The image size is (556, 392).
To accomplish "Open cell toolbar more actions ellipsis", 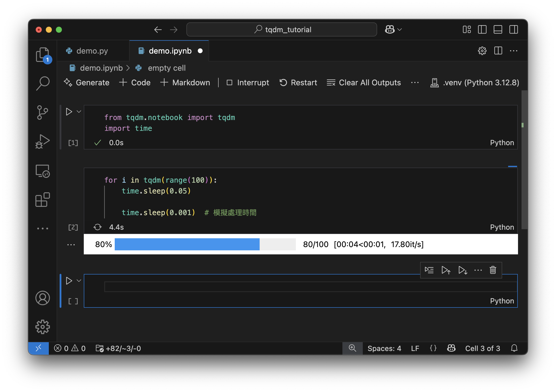I will point(478,270).
